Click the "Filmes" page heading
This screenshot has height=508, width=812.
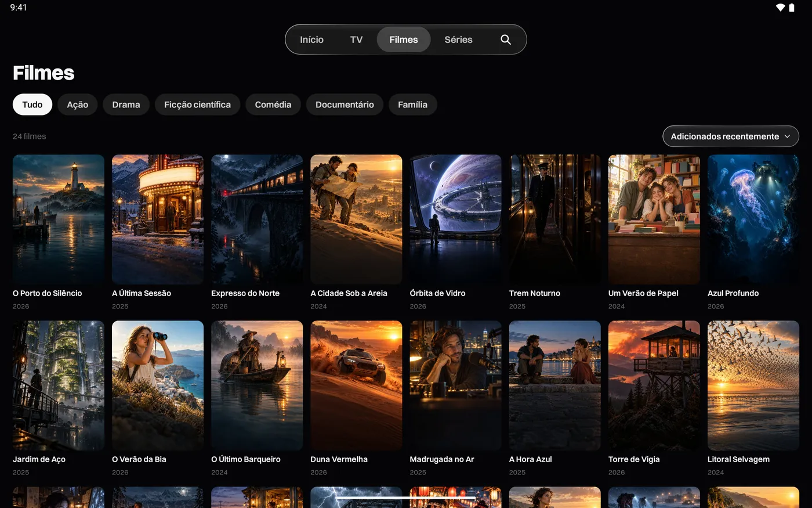point(43,73)
